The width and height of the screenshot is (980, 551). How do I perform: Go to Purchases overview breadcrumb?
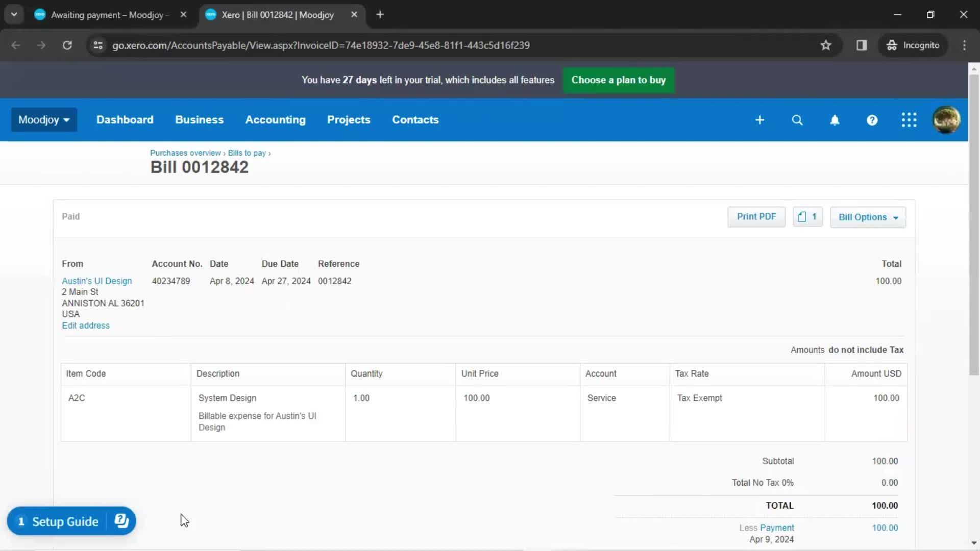tap(185, 153)
